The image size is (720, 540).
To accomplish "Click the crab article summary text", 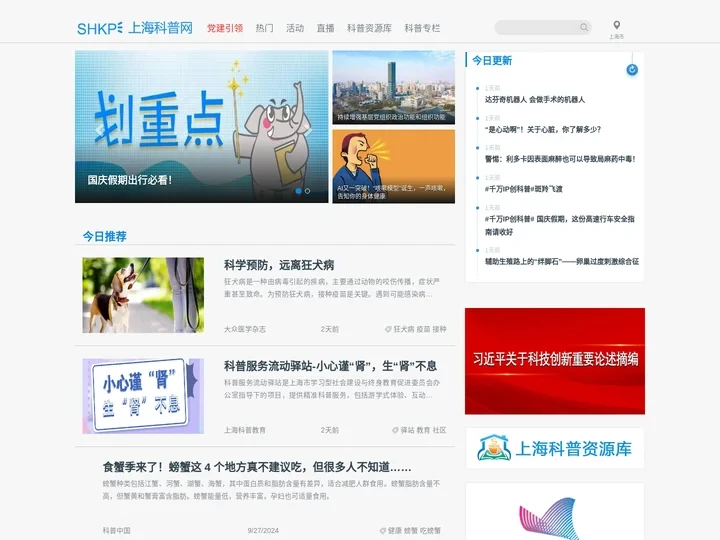I will 271,490.
